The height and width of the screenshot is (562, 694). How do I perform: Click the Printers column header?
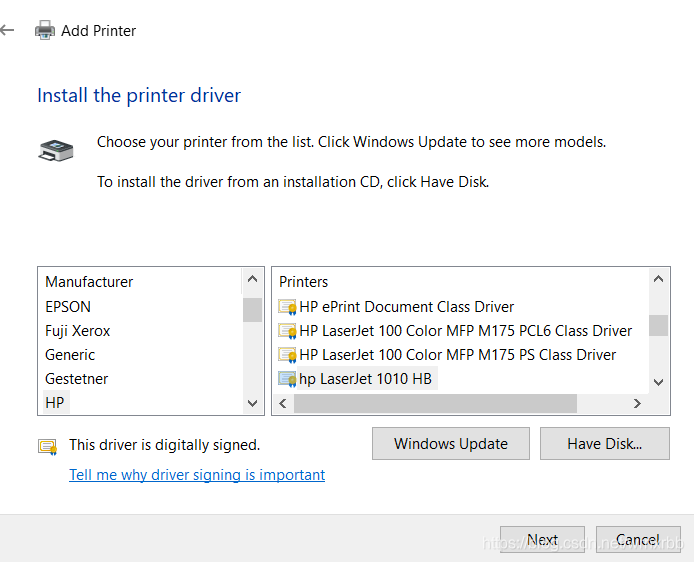(x=304, y=282)
